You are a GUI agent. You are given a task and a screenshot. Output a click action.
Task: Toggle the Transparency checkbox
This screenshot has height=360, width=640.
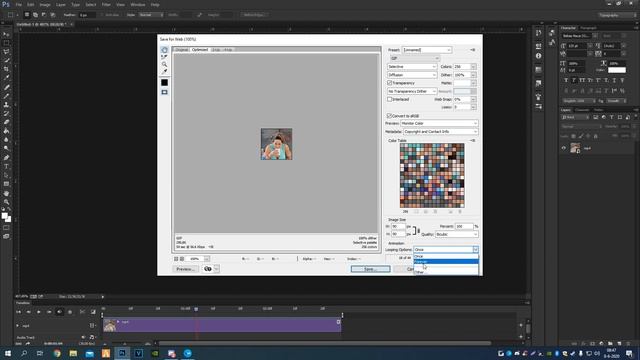point(389,83)
